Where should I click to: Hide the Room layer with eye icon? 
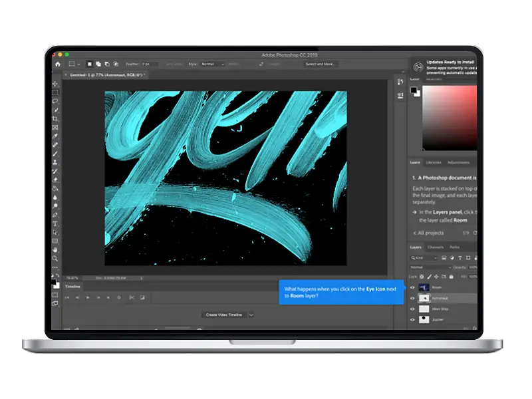(412, 288)
